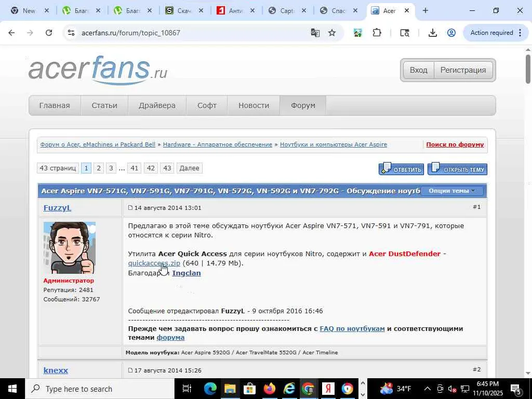Show hidden system tray icons
Viewport: 532px width, 399px height.
tap(428, 389)
